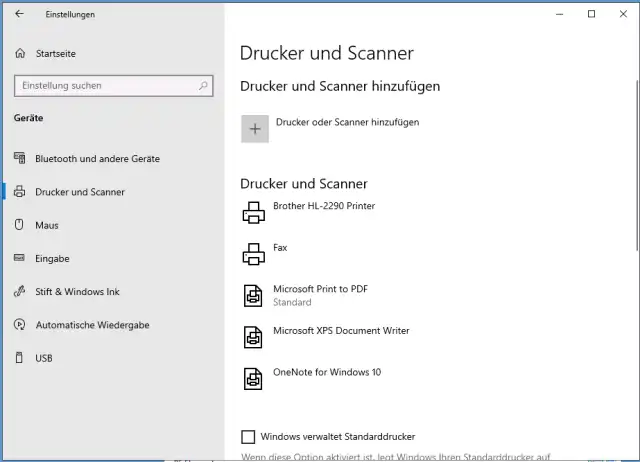Open Stift & Windows Ink settings

[x=77, y=292]
